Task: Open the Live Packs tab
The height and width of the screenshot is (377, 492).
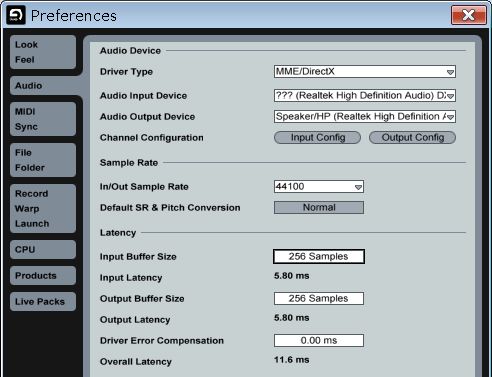Action: 43,302
